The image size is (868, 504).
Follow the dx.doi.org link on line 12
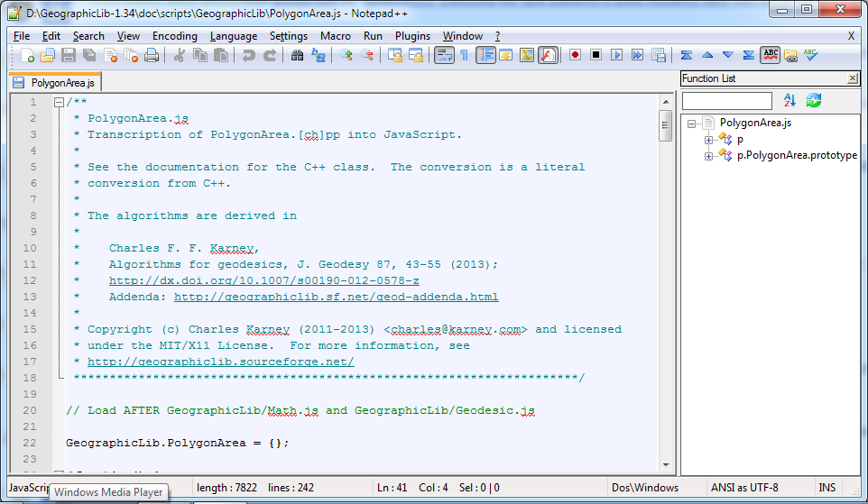point(264,280)
